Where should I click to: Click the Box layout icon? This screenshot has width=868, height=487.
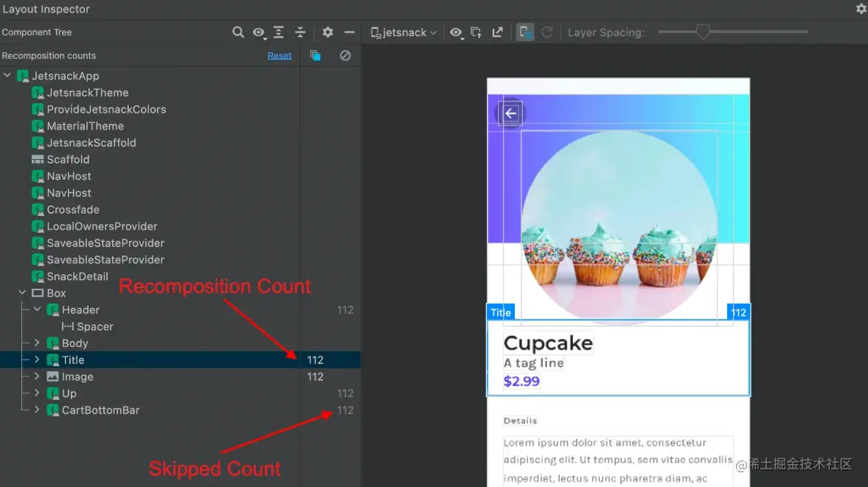point(38,293)
